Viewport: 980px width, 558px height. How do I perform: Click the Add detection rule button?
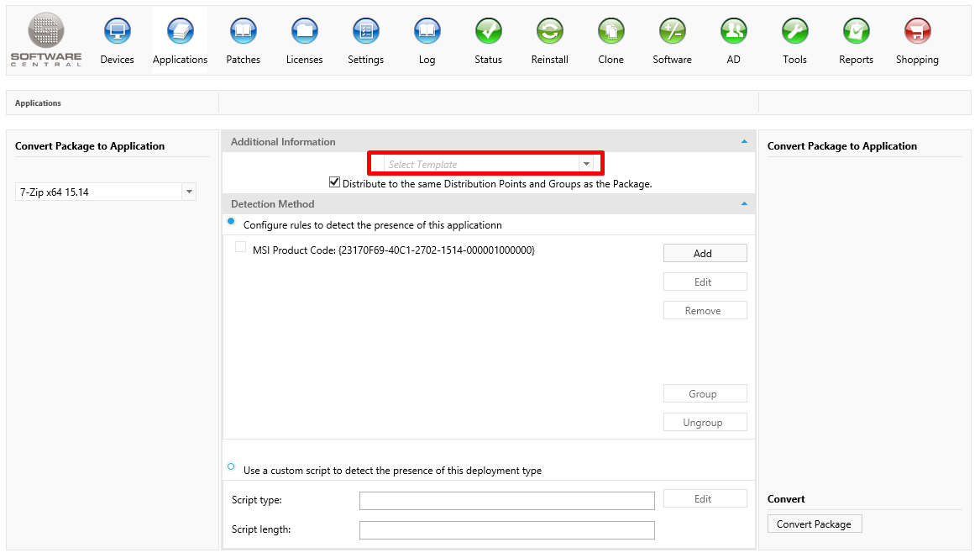(x=704, y=253)
